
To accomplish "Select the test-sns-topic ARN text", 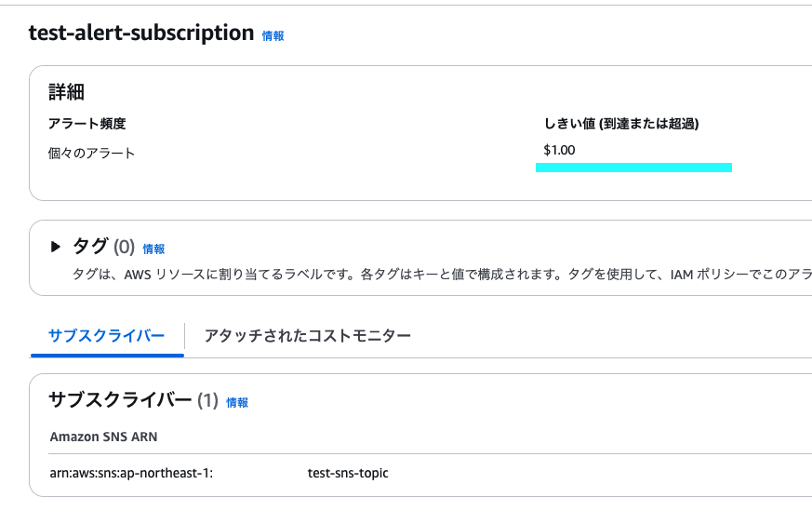I will (x=348, y=473).
